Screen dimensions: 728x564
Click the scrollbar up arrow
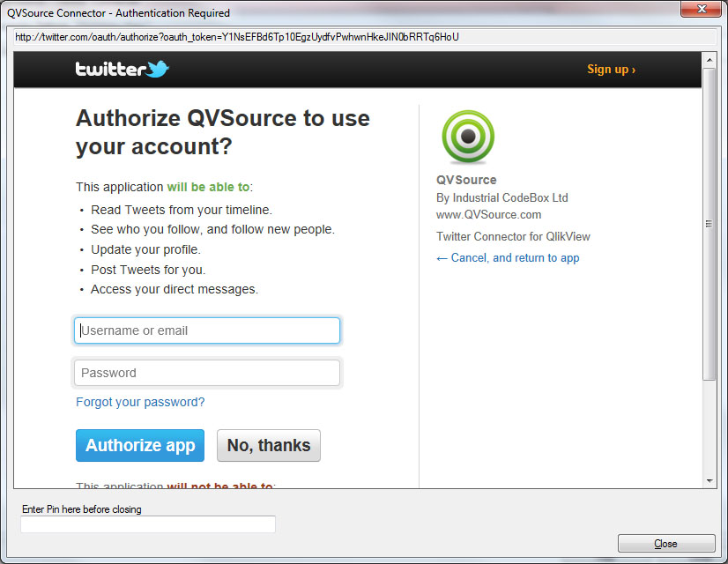pyautogui.click(x=709, y=60)
